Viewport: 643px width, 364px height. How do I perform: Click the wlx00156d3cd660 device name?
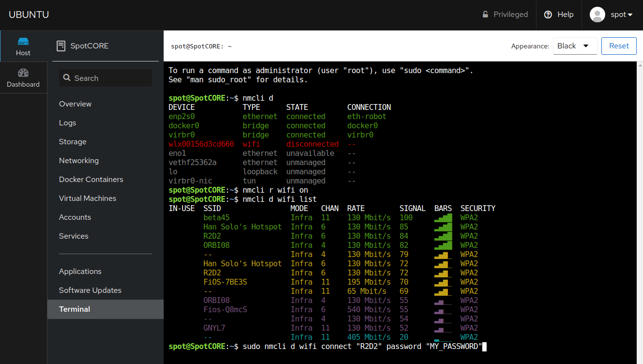coord(201,144)
